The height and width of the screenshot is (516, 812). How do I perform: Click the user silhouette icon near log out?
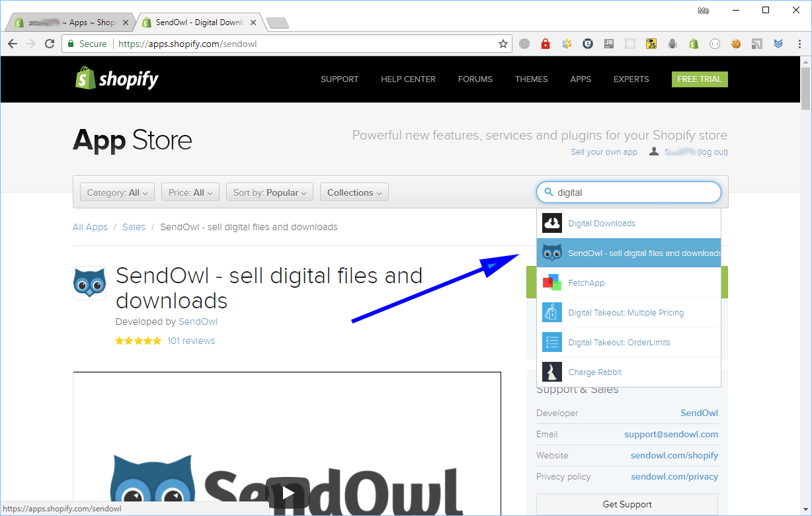654,152
